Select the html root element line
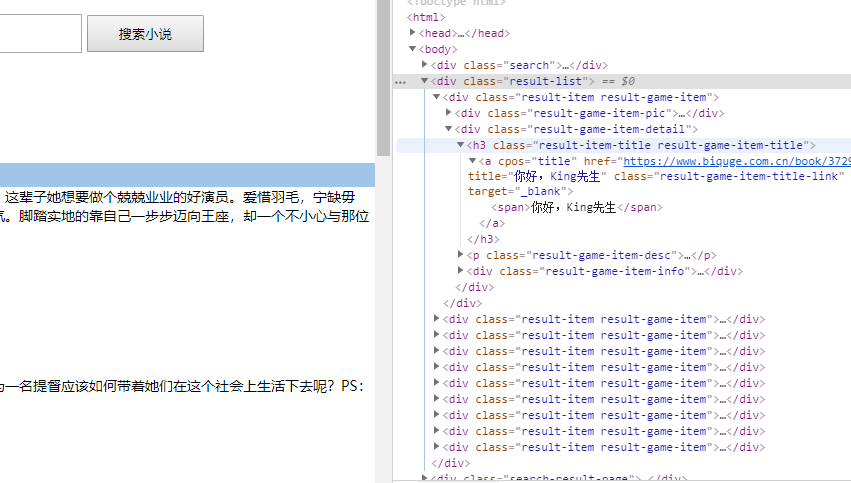Screen dimensions: 851x483 pyautogui.click(x=426, y=17)
